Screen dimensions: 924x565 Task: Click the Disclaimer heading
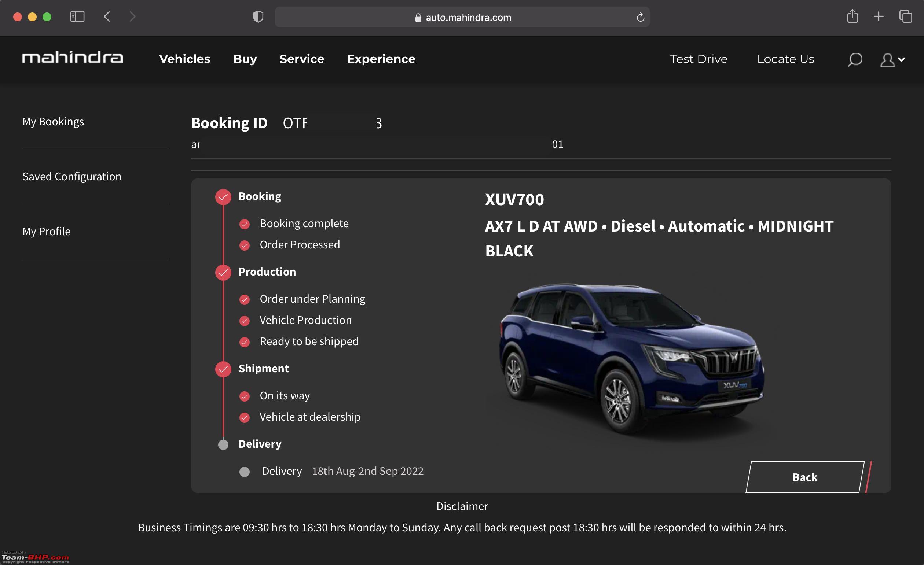coord(462,506)
